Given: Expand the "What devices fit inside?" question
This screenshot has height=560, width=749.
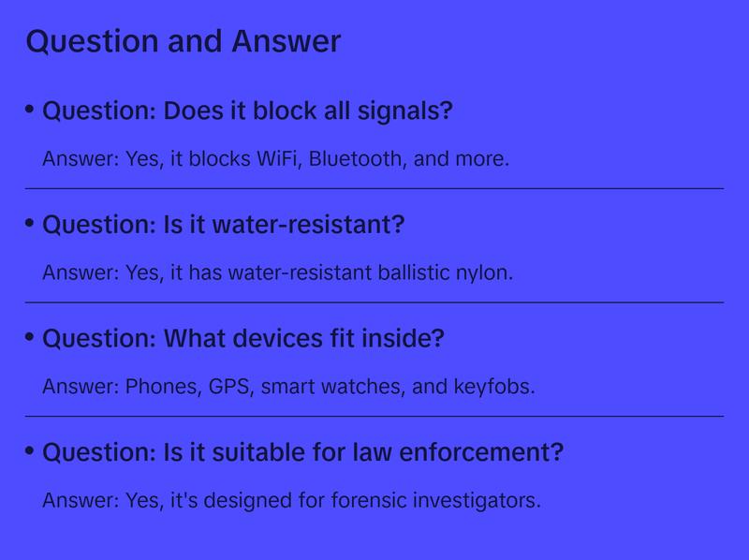Looking at the screenshot, I should click(x=242, y=339).
